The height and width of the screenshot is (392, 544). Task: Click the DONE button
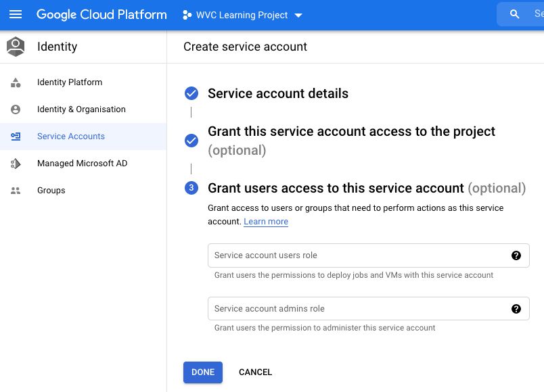202,372
